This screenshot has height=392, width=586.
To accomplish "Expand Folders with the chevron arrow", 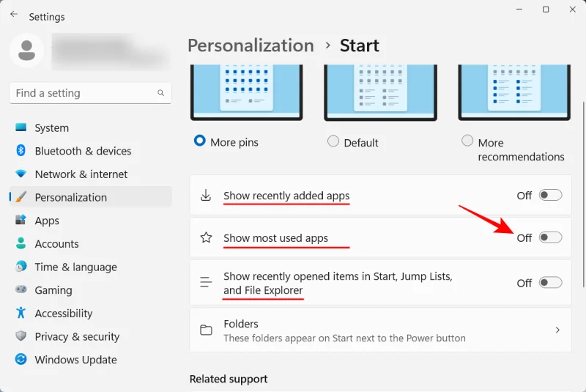I will point(557,330).
